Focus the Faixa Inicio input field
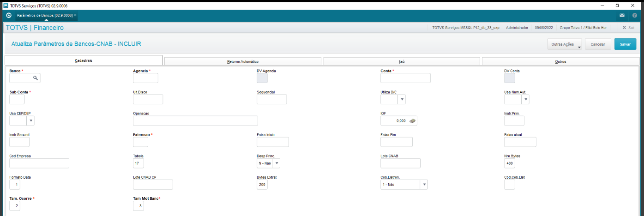This screenshot has height=216, width=644. pos(272,142)
